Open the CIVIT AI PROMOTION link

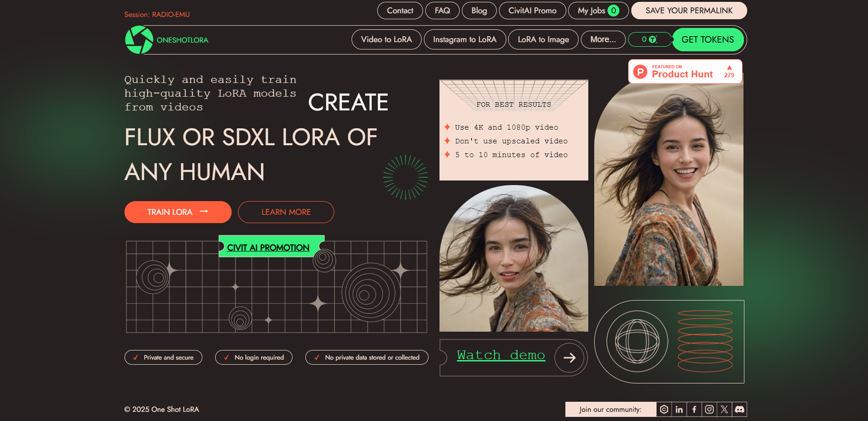[268, 247]
